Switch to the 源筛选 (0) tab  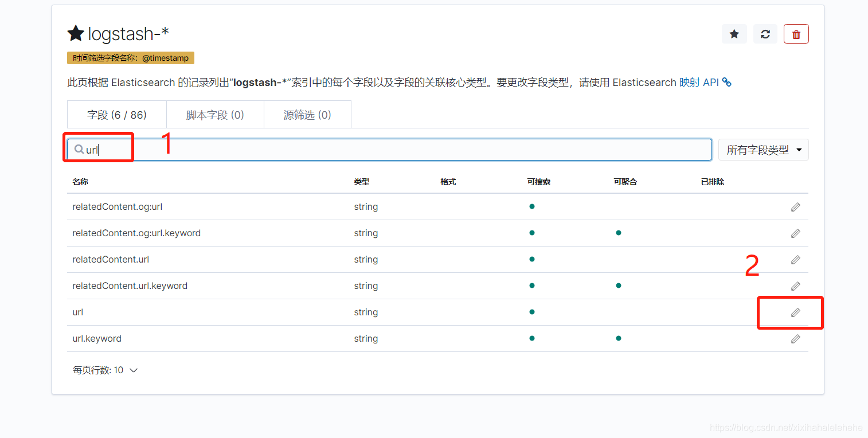307,115
